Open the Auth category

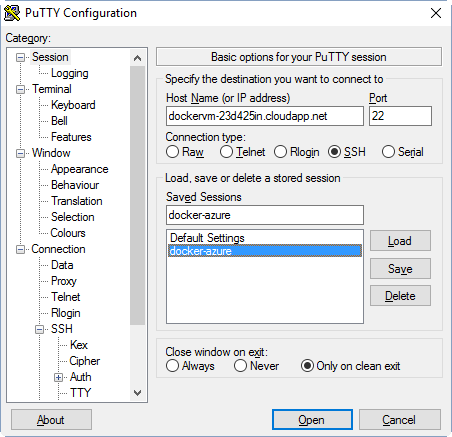coord(81,377)
